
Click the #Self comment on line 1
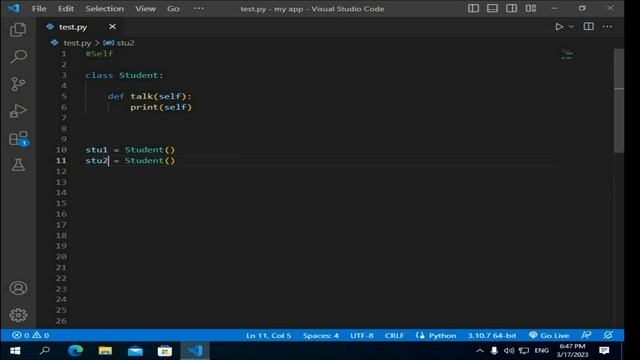pos(99,53)
